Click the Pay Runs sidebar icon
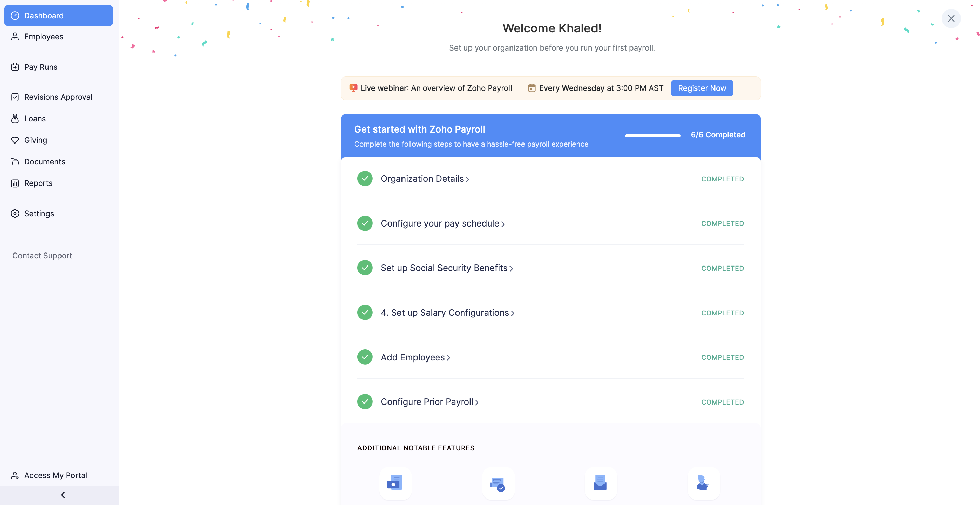Image resolution: width=980 pixels, height=505 pixels. (x=15, y=67)
